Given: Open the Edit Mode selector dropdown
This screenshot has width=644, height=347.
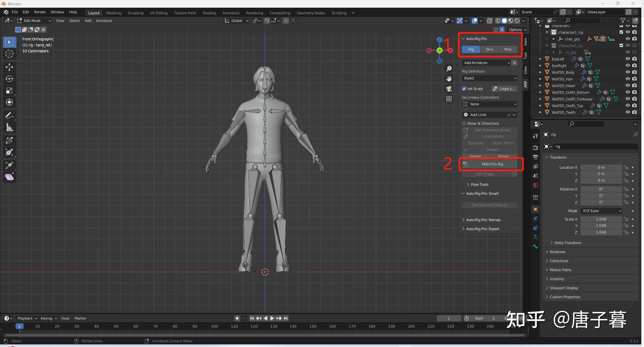Looking at the screenshot, I should coord(34,21).
